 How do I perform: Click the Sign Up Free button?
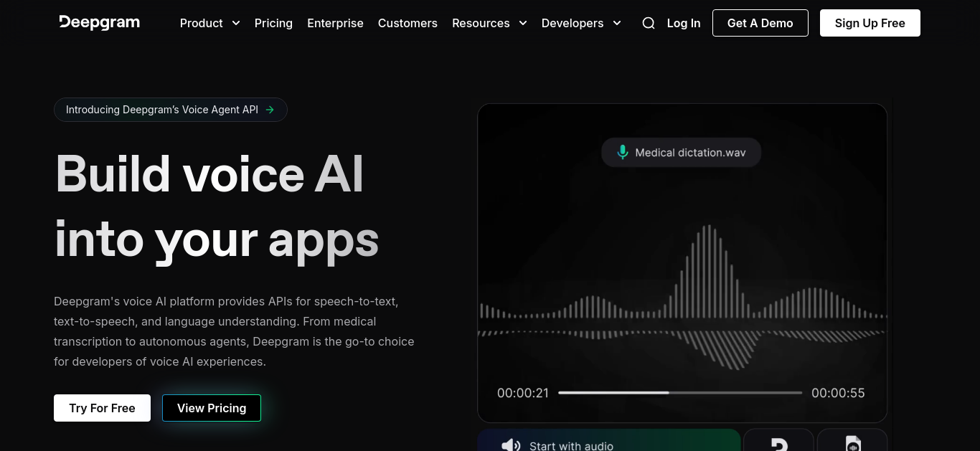[870, 23]
